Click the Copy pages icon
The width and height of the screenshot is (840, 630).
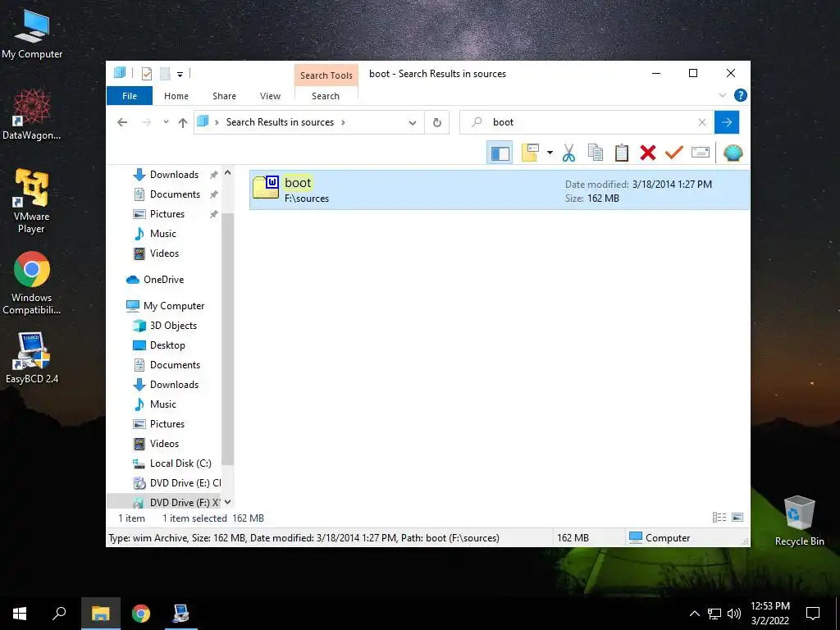(596, 153)
